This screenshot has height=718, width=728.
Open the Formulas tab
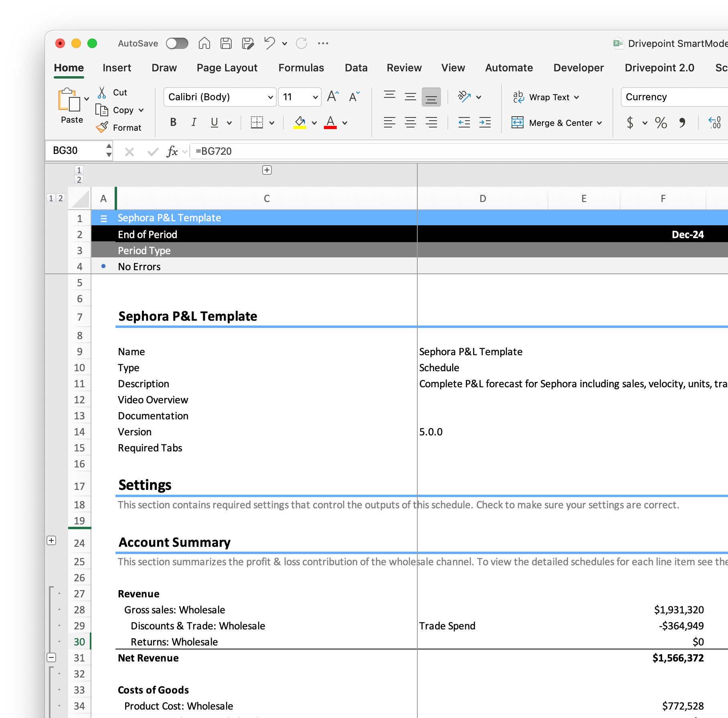(301, 68)
